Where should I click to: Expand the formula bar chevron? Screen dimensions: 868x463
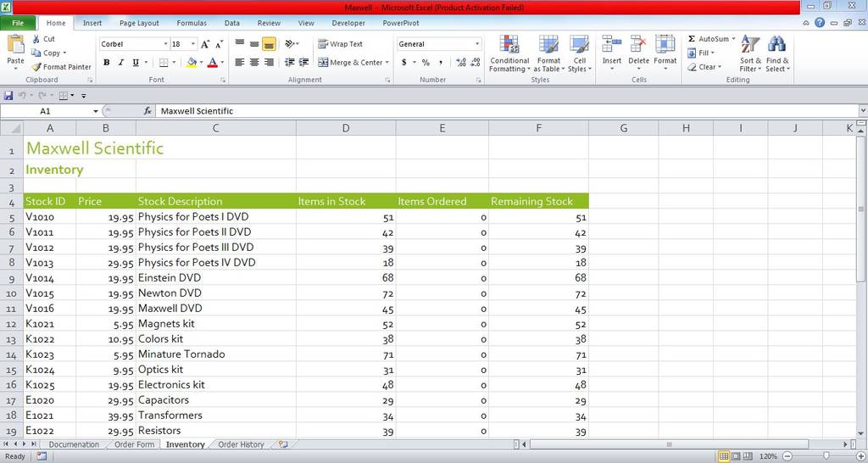click(862, 111)
